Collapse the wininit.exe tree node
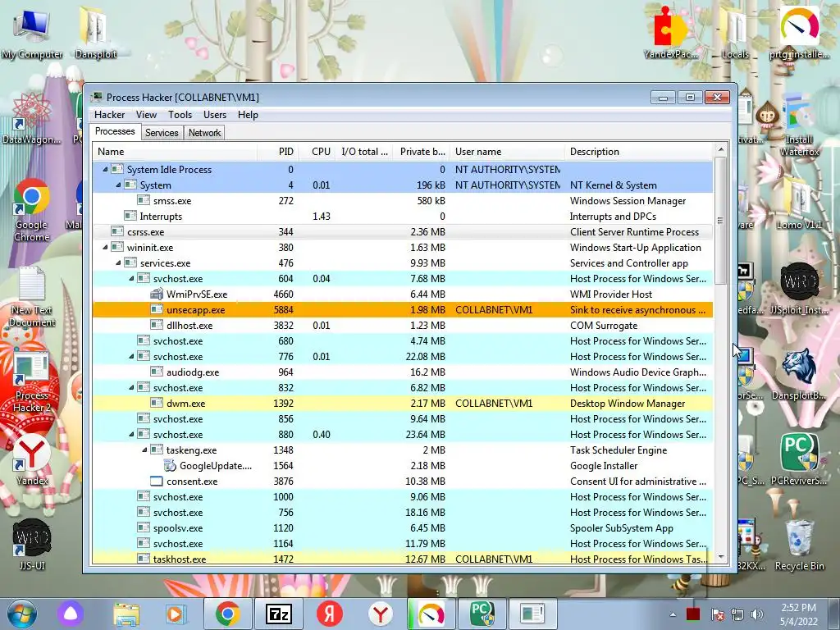840x630 pixels. point(105,248)
